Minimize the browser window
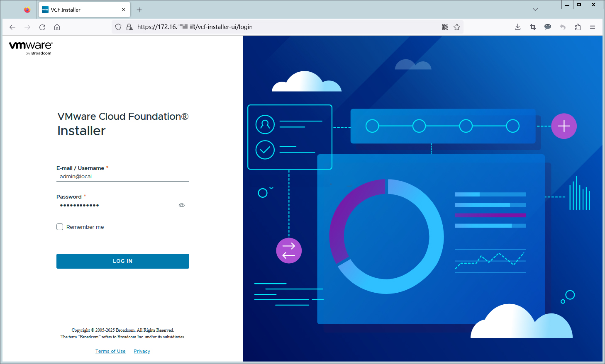 point(567,5)
